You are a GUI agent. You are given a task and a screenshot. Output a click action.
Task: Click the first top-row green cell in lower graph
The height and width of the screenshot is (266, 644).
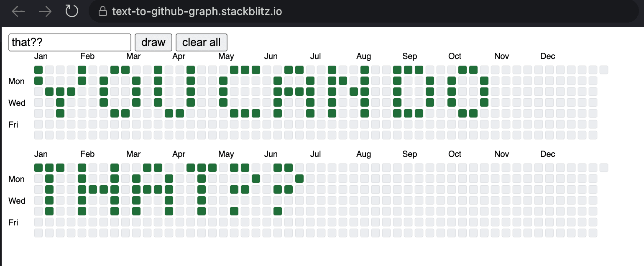38,168
